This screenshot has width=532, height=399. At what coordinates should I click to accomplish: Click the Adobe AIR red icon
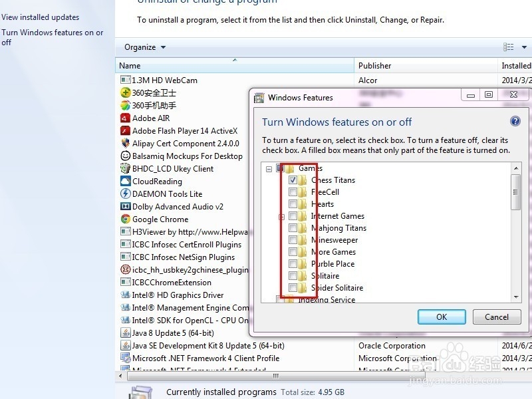coord(126,118)
